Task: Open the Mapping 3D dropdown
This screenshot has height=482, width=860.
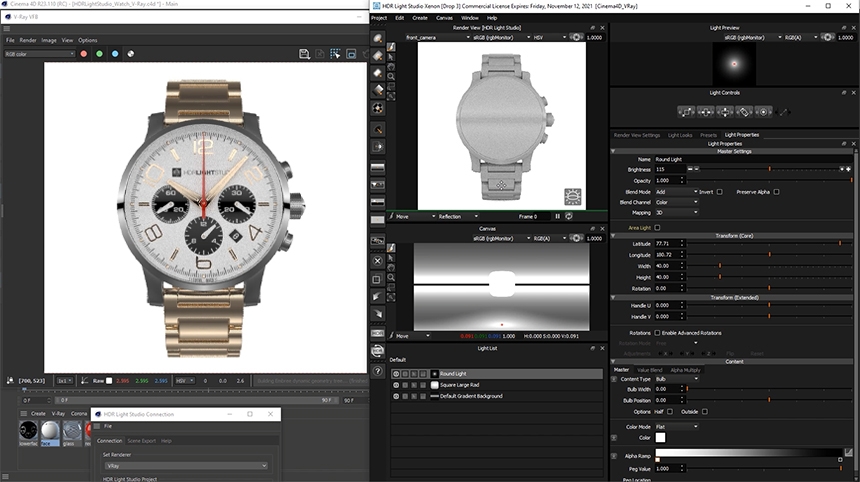Action: pyautogui.click(x=676, y=213)
